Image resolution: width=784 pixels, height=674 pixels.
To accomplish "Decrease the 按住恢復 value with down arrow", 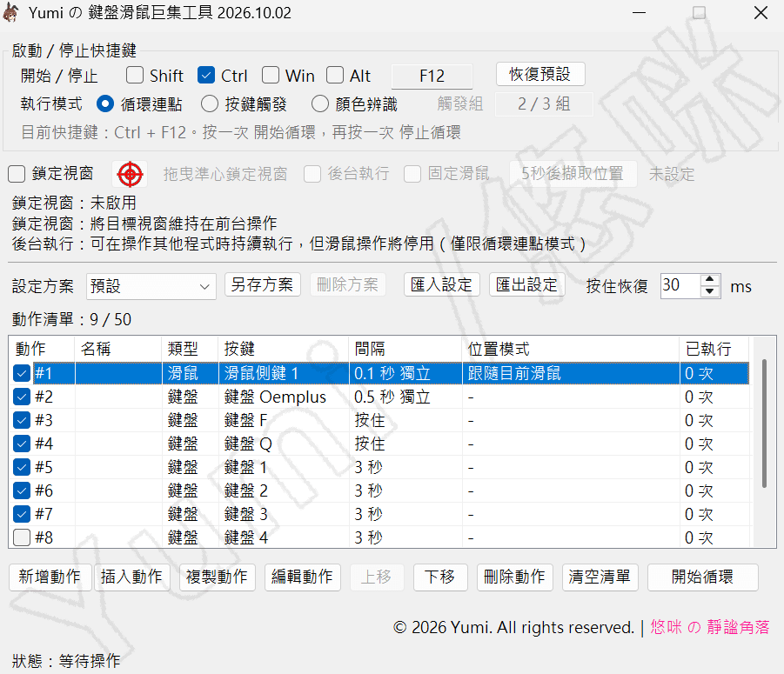I will pos(709,292).
